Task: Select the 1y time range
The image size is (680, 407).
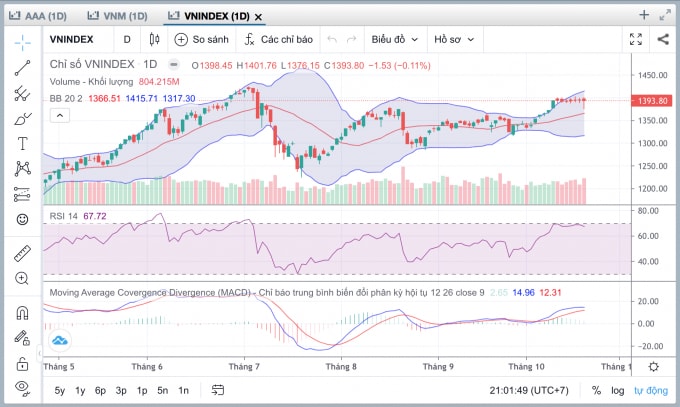Action: 80,391
